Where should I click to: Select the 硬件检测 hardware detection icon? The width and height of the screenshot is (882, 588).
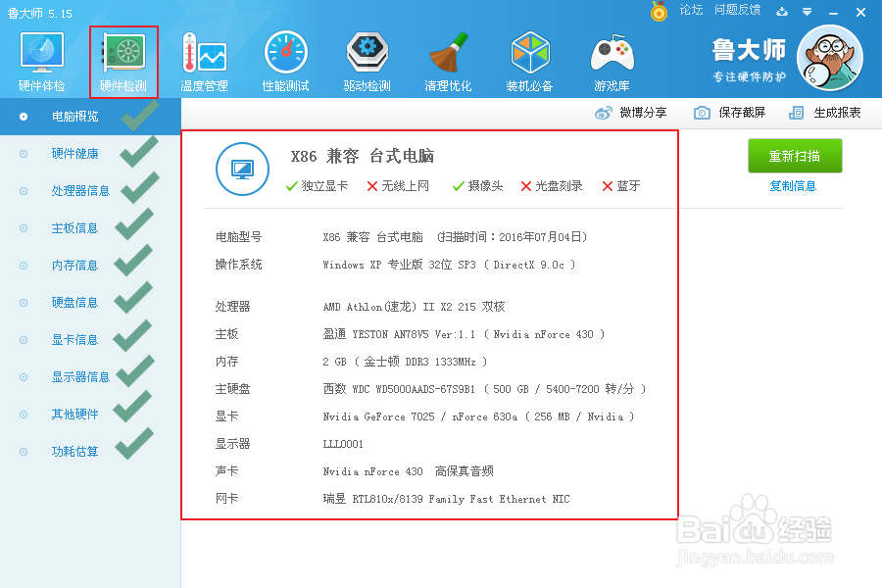click(123, 62)
